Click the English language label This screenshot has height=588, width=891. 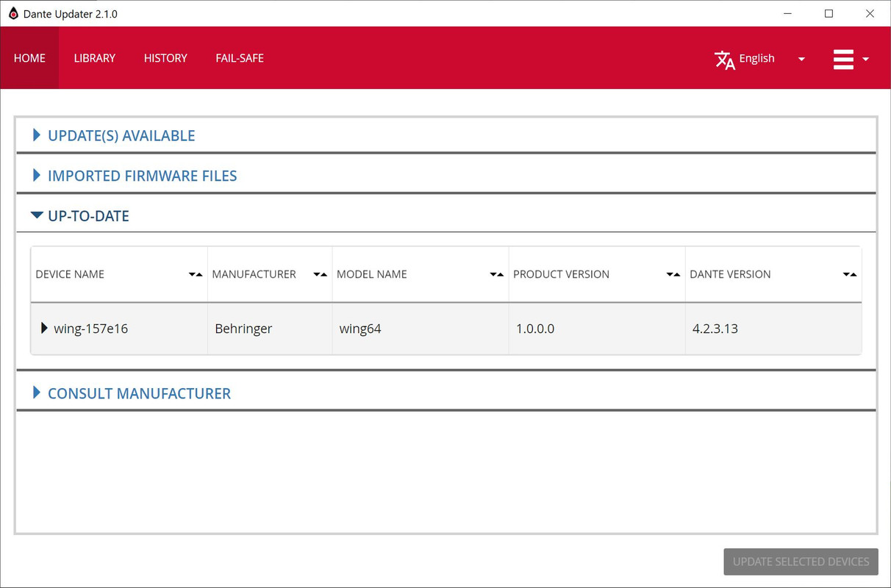click(756, 58)
